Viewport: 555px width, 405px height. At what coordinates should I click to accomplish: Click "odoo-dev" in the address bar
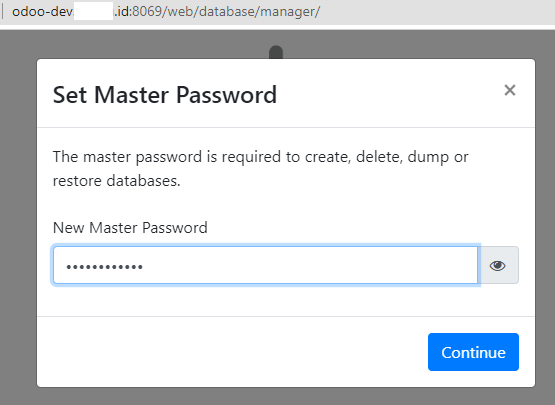(42, 11)
